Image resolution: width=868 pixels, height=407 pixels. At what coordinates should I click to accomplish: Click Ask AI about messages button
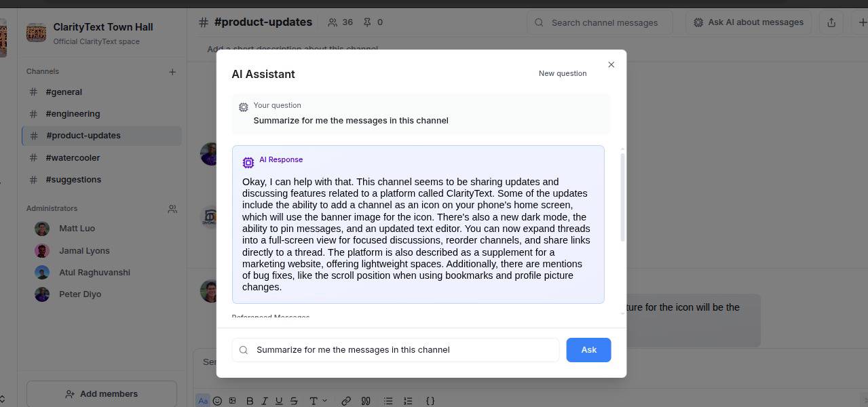[x=749, y=22]
